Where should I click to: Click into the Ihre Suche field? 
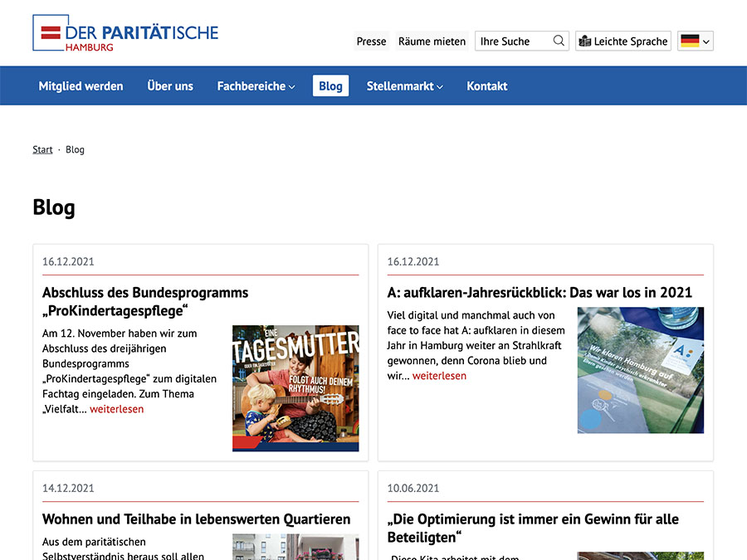pyautogui.click(x=512, y=41)
